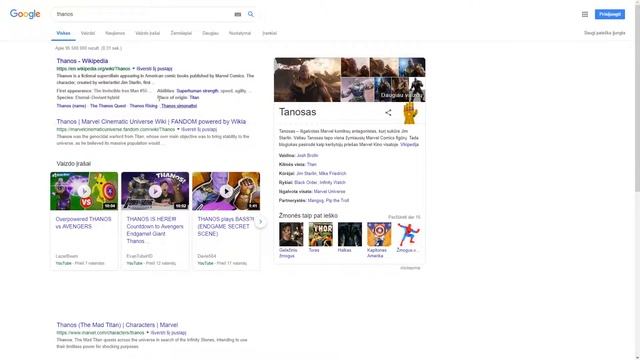Open the Įrankiai search tools
The height and width of the screenshot is (360, 640).
(x=269, y=33)
